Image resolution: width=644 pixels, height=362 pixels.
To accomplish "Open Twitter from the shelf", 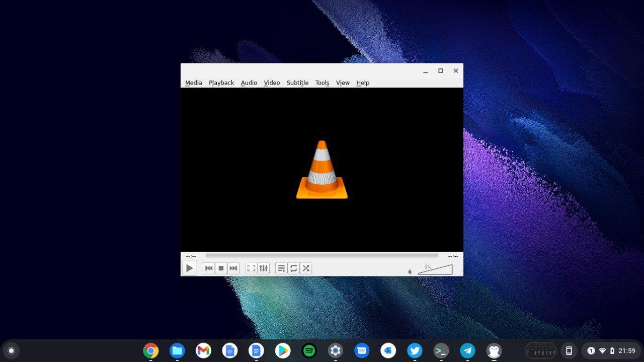I will 415,350.
